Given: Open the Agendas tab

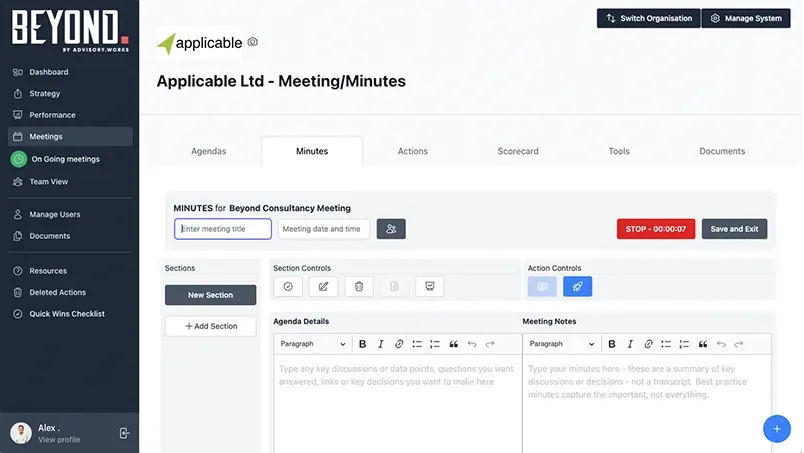Looking at the screenshot, I should [209, 151].
